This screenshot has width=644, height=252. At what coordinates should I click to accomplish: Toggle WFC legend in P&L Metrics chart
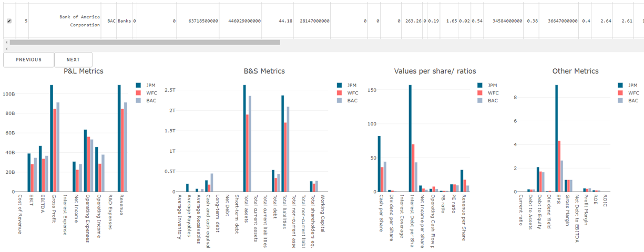pos(147,93)
